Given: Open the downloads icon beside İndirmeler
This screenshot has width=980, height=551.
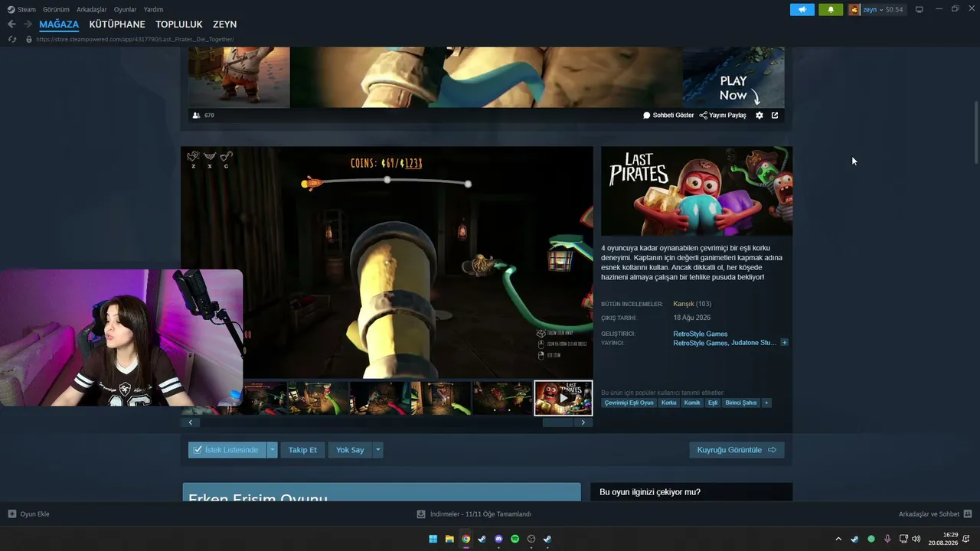Looking at the screenshot, I should pyautogui.click(x=421, y=514).
